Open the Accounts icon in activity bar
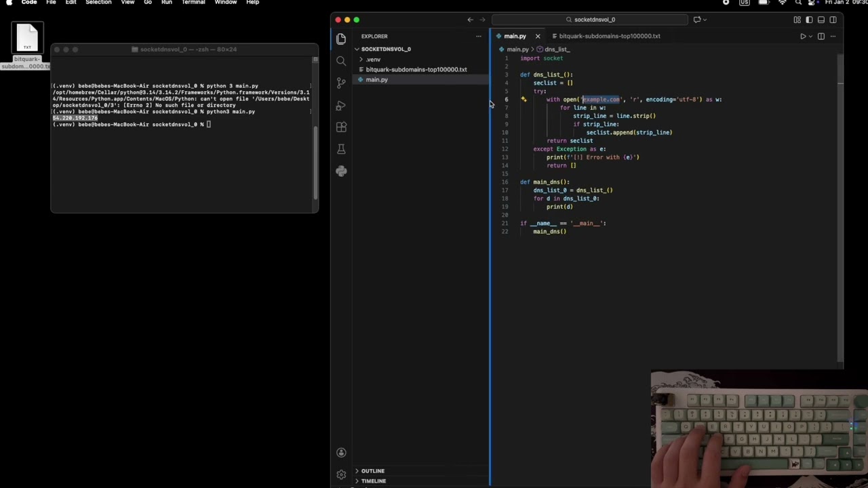The width and height of the screenshot is (868, 488). pos(341,453)
